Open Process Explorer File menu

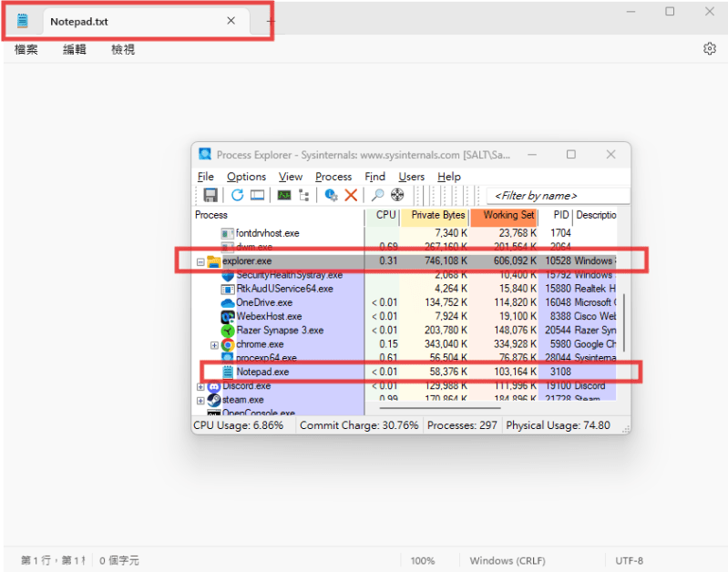pos(206,177)
